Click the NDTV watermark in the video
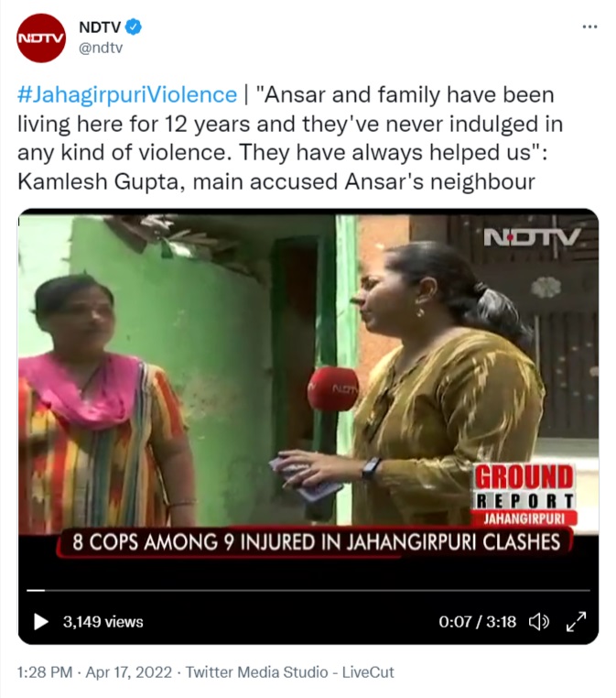Viewport: 616px width, 698px height. (x=532, y=237)
